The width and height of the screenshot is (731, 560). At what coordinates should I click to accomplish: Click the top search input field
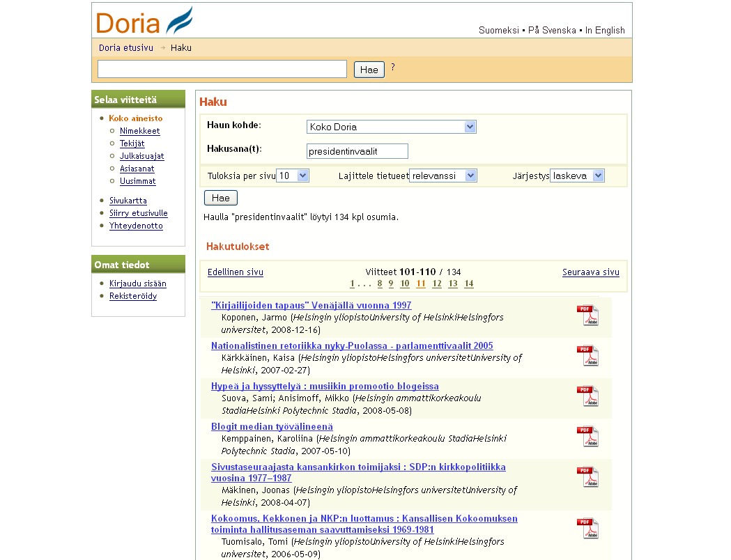coord(222,69)
